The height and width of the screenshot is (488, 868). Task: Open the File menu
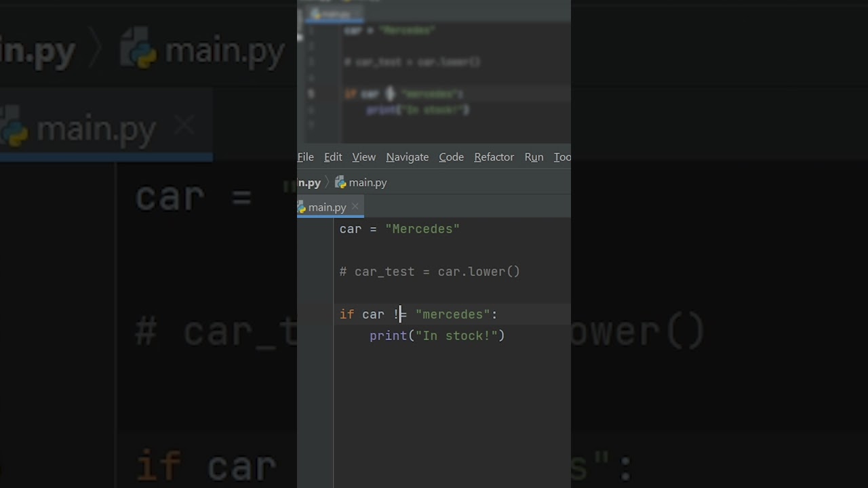305,157
